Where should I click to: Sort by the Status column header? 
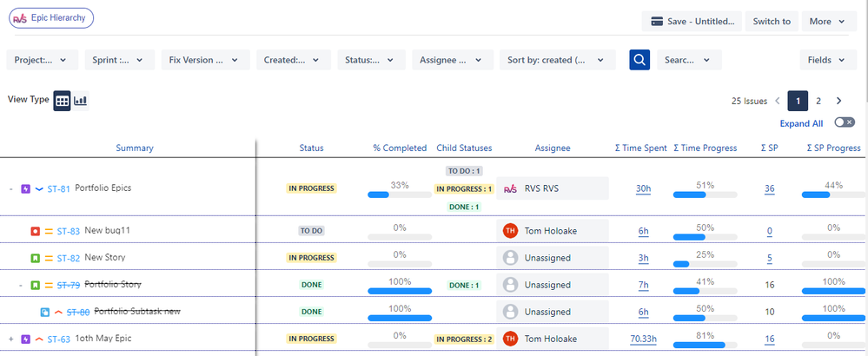click(x=311, y=148)
